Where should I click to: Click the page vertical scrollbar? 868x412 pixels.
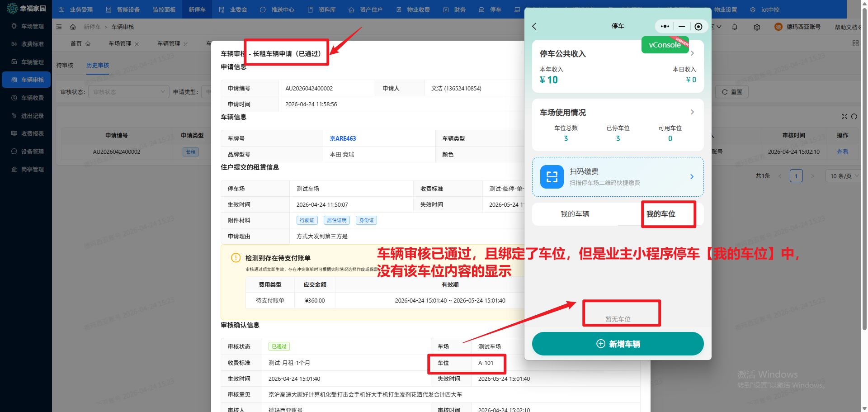(864, 181)
